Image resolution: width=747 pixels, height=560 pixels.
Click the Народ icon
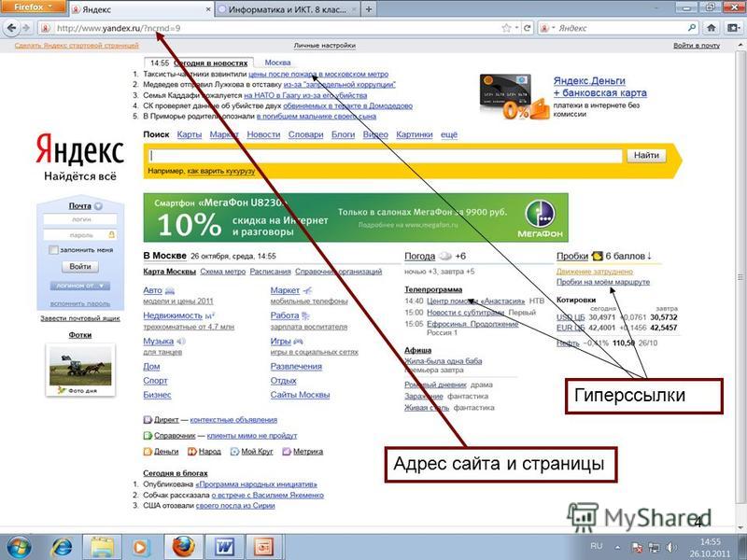(191, 452)
